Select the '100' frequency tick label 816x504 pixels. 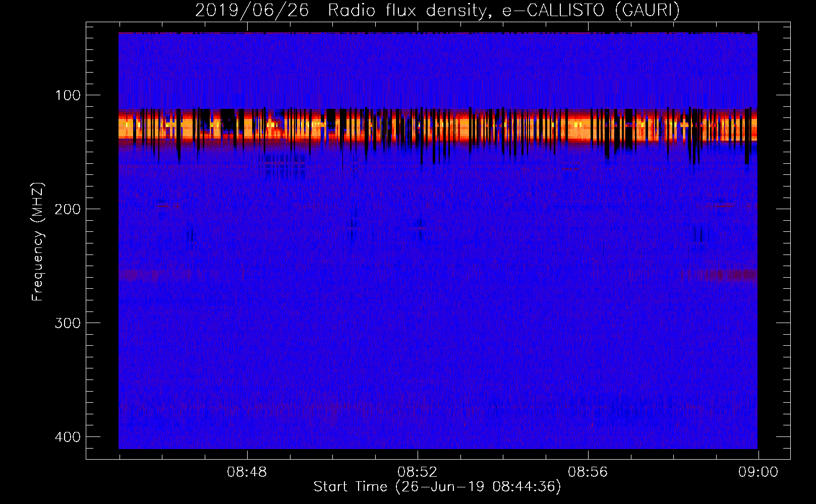tap(68, 95)
